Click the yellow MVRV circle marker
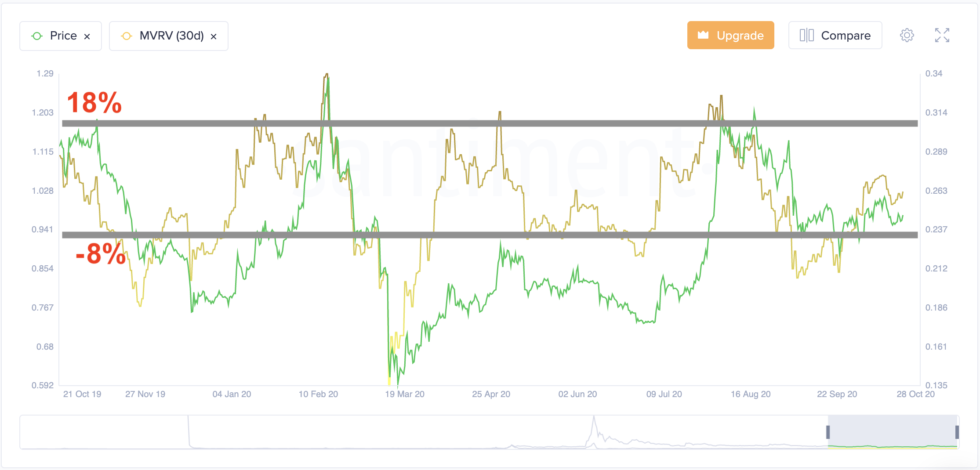Image resolution: width=980 pixels, height=470 pixels. tap(127, 36)
